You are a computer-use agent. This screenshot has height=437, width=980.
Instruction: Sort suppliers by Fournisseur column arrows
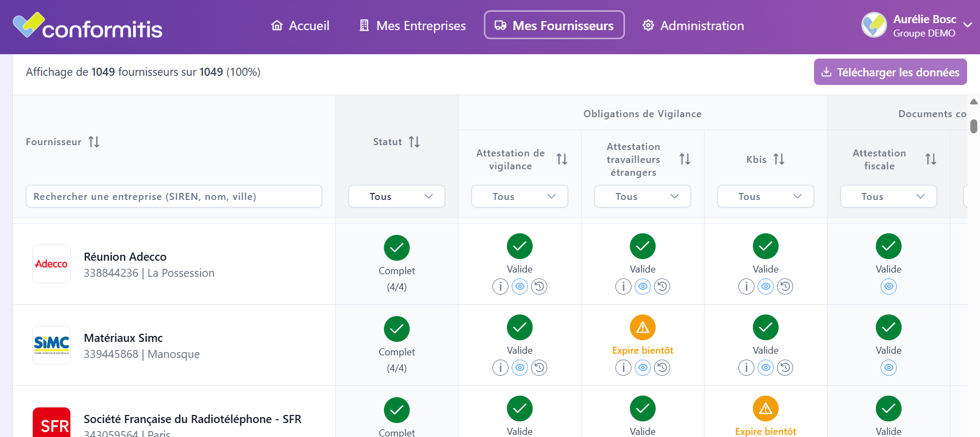[x=94, y=142]
